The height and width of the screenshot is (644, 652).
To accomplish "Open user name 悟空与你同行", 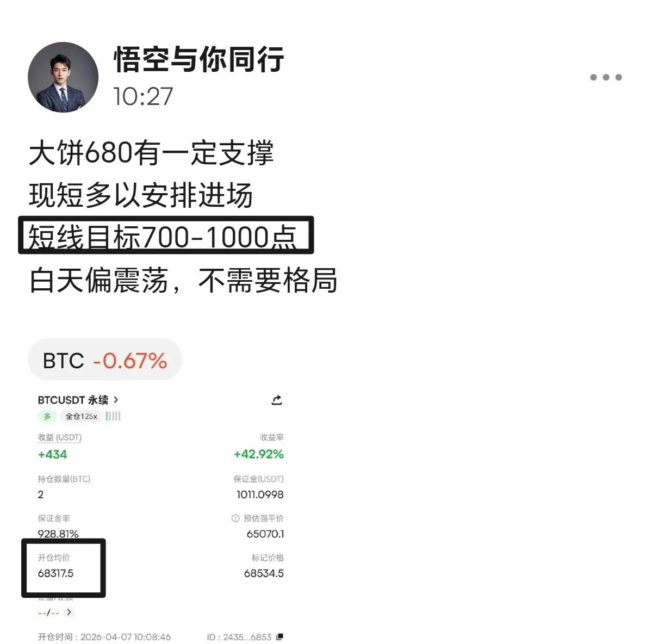I will tap(199, 59).
